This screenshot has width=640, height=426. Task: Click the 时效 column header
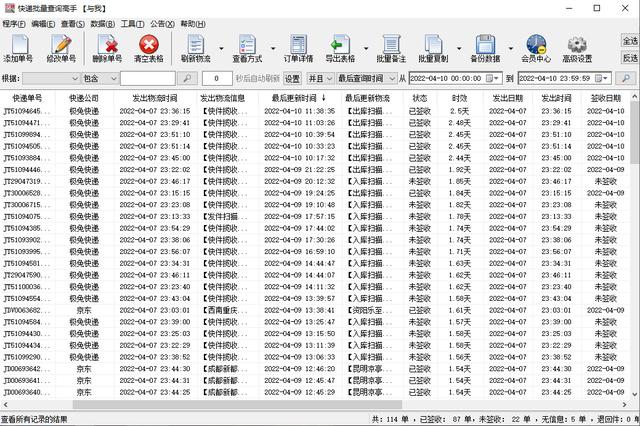tap(460, 98)
